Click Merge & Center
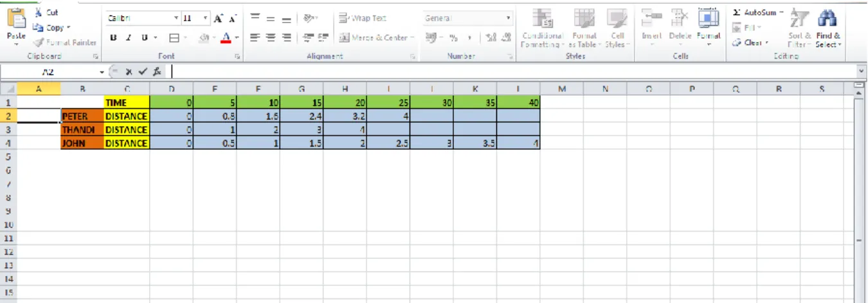Image resolution: width=868 pixels, height=303 pixels. point(375,38)
